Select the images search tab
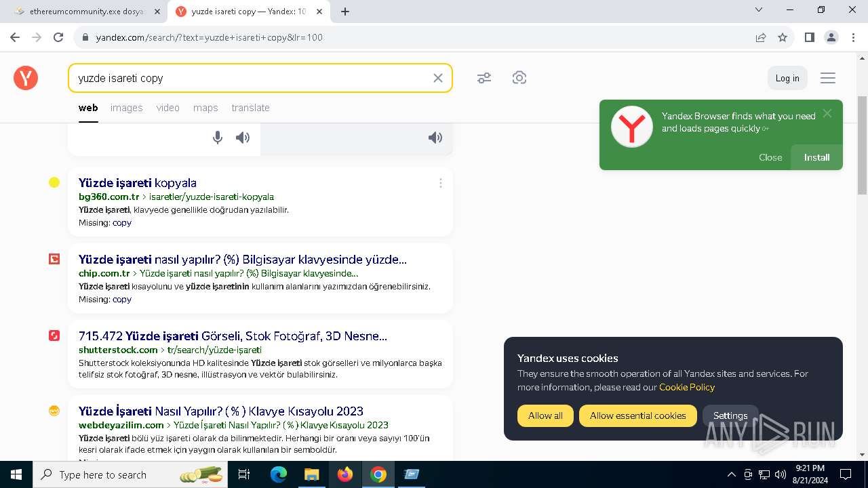868x488 pixels. pos(127,108)
